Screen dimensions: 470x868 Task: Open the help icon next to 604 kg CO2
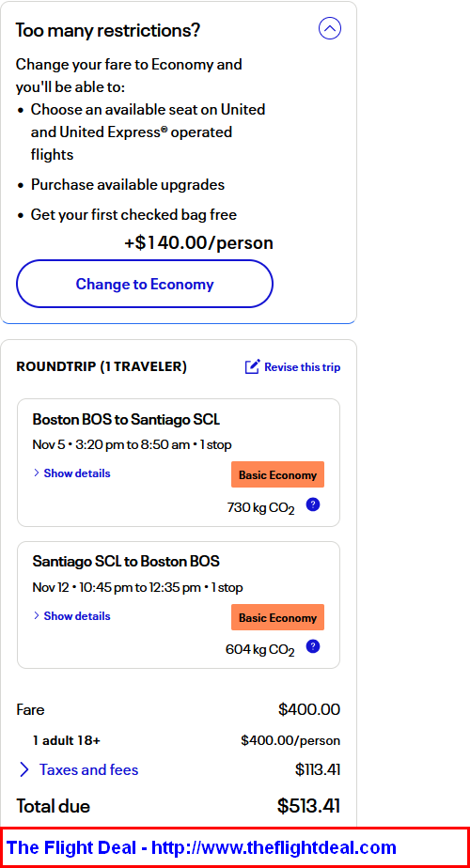(313, 646)
